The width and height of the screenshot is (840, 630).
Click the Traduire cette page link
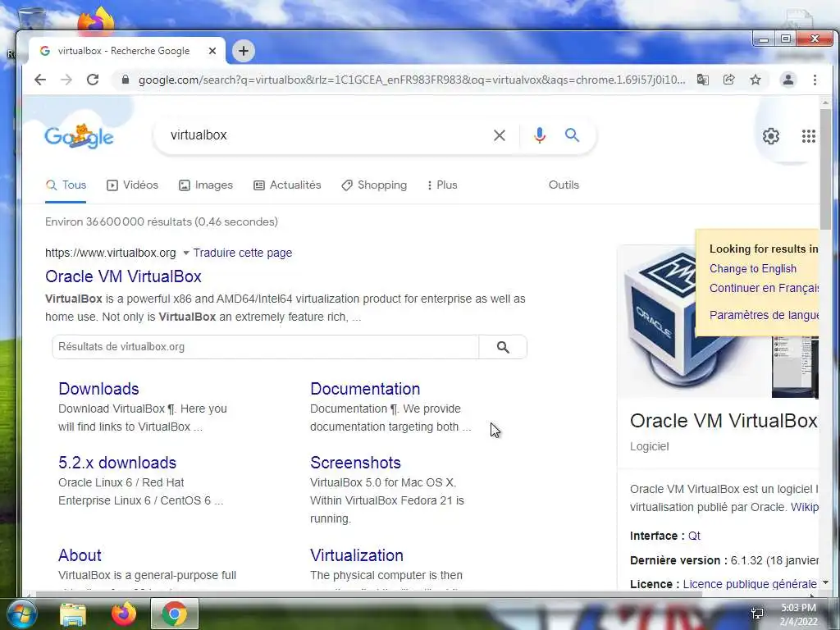[x=243, y=253]
